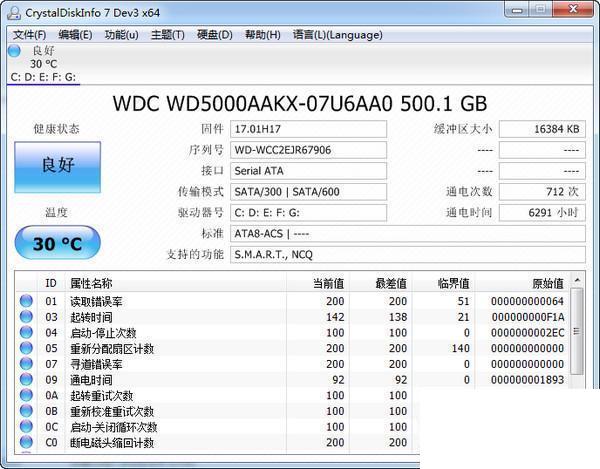Click status orb for 07 寻道错误率
Screen dimensions: 600x469
pyautogui.click(x=26, y=364)
